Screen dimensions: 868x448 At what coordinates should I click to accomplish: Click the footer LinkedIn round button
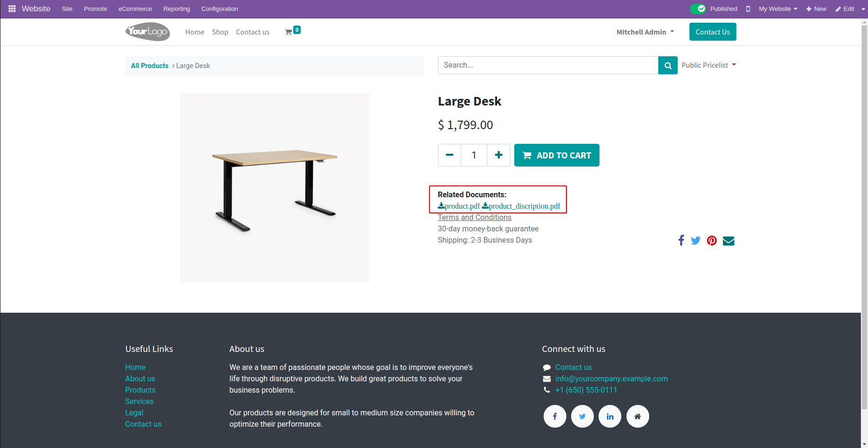coord(610,416)
